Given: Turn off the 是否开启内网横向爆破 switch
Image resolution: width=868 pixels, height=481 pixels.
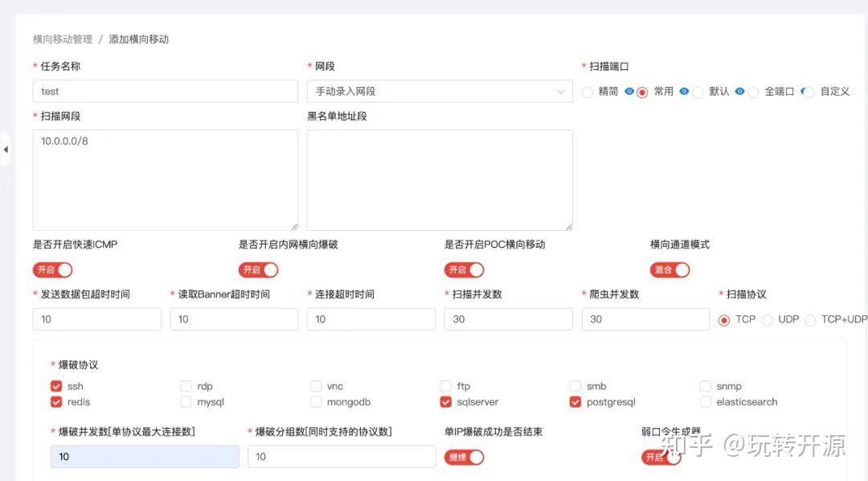Looking at the screenshot, I should (257, 269).
